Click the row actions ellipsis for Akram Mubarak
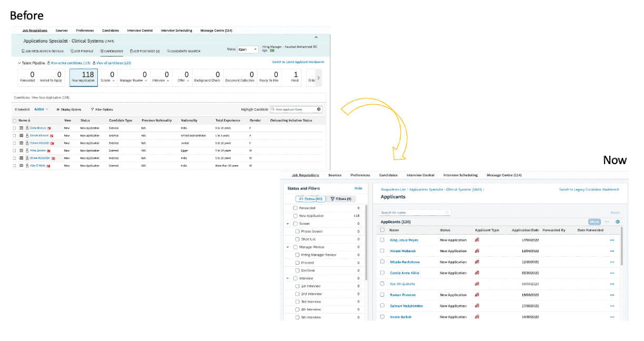 click(x=612, y=251)
